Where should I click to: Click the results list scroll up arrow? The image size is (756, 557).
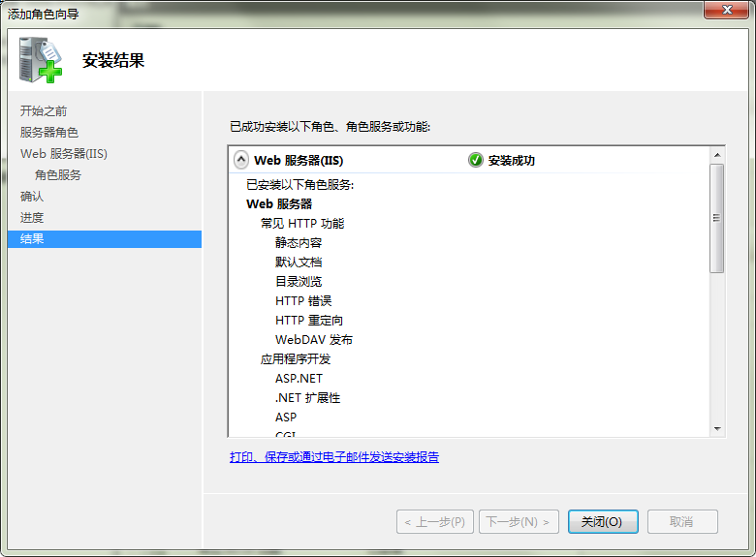[717, 155]
